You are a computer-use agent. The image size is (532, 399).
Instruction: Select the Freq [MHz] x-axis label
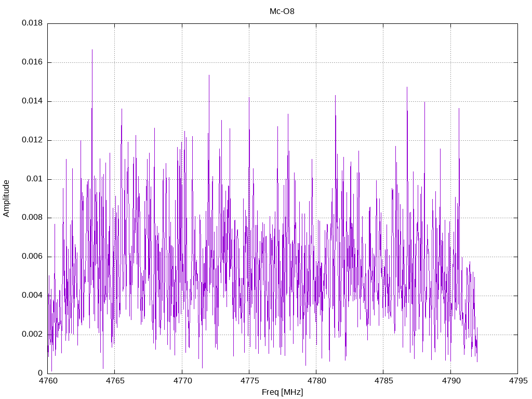coord(282,392)
